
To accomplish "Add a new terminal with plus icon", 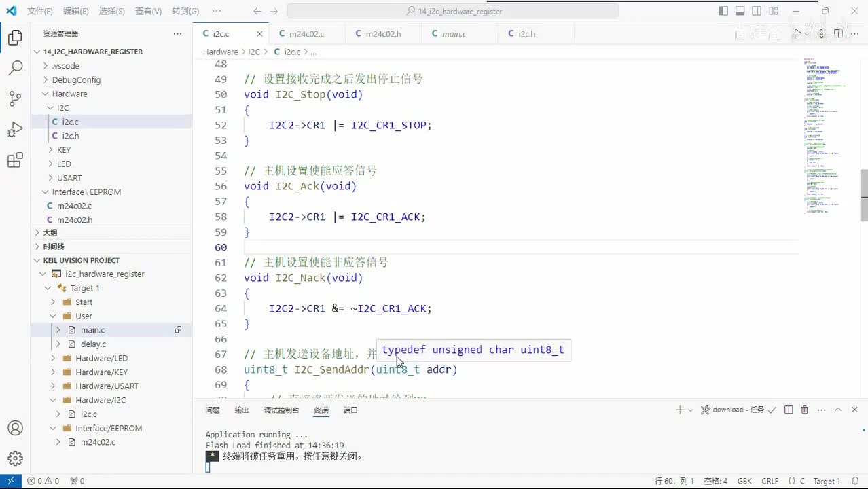I will tap(680, 410).
